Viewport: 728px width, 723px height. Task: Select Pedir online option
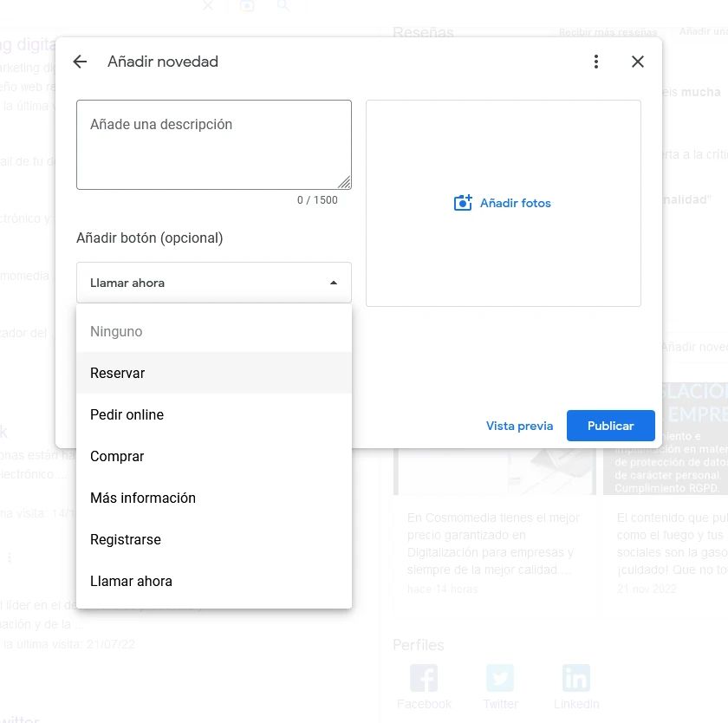(x=127, y=414)
